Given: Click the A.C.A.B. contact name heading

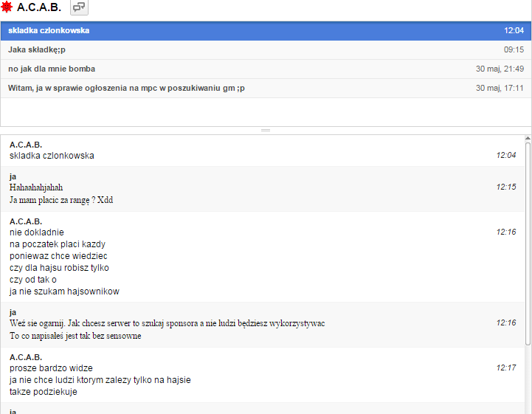Looking at the screenshot, I should [x=39, y=7].
